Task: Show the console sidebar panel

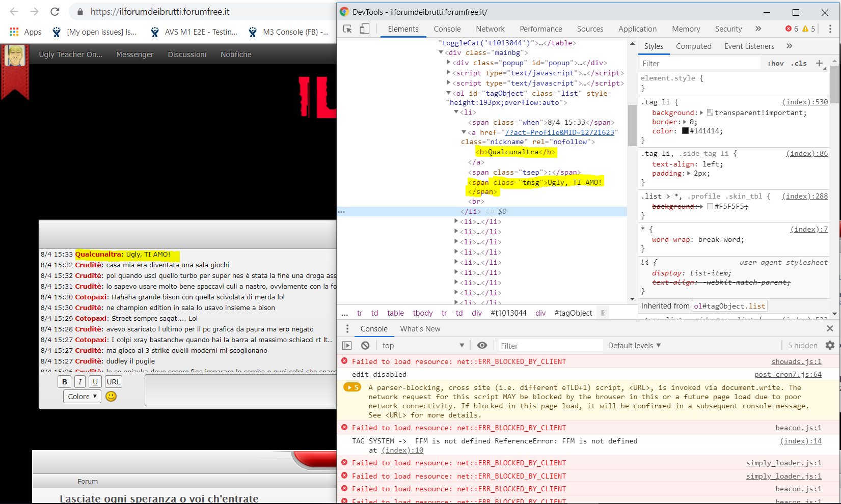Action: [347, 346]
